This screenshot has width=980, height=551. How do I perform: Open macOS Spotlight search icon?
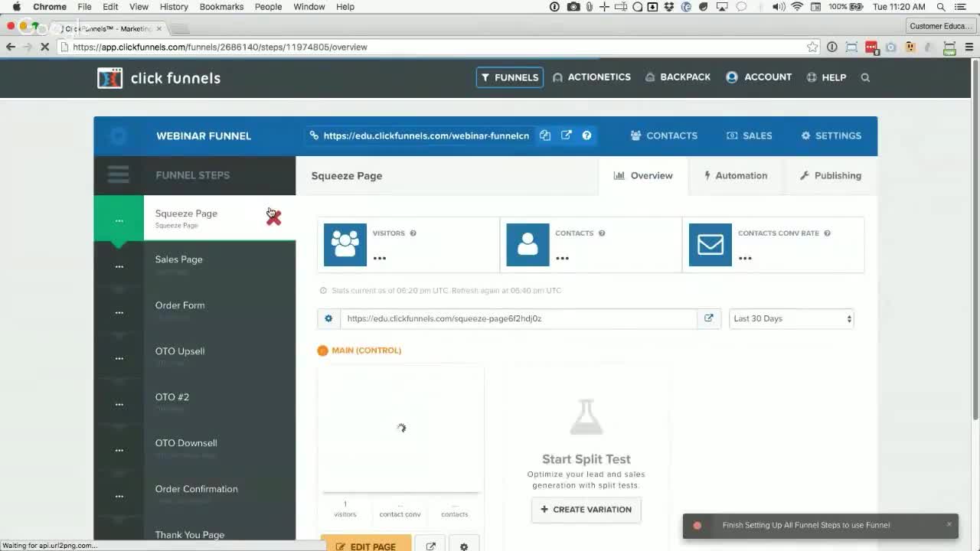pos(941,7)
